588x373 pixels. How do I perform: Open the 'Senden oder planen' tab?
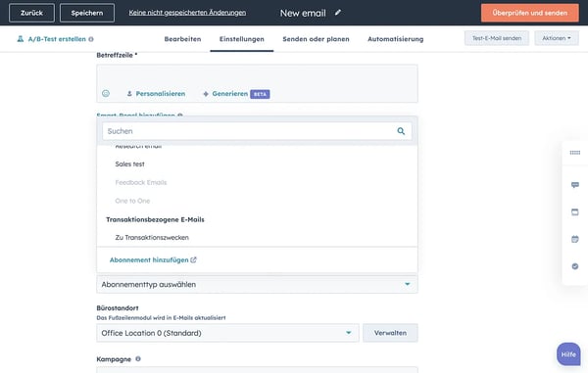[x=316, y=39]
